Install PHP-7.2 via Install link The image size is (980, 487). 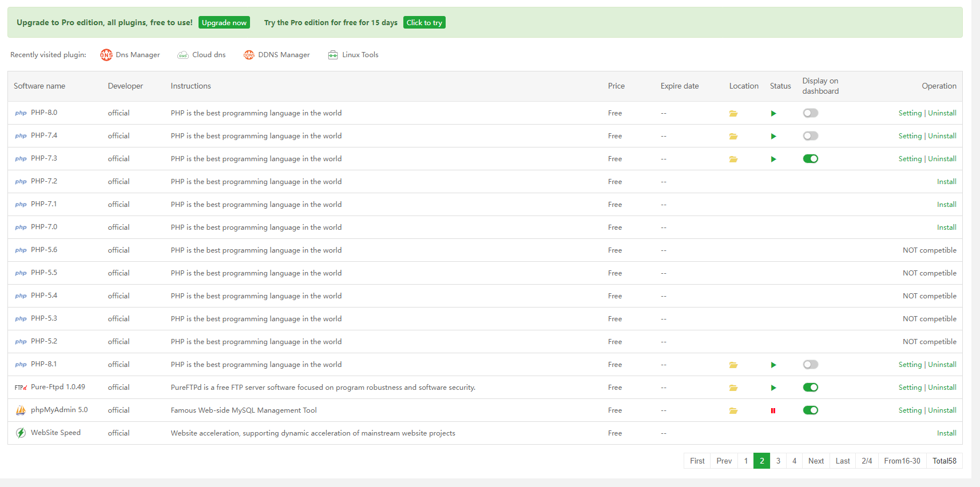tap(946, 182)
